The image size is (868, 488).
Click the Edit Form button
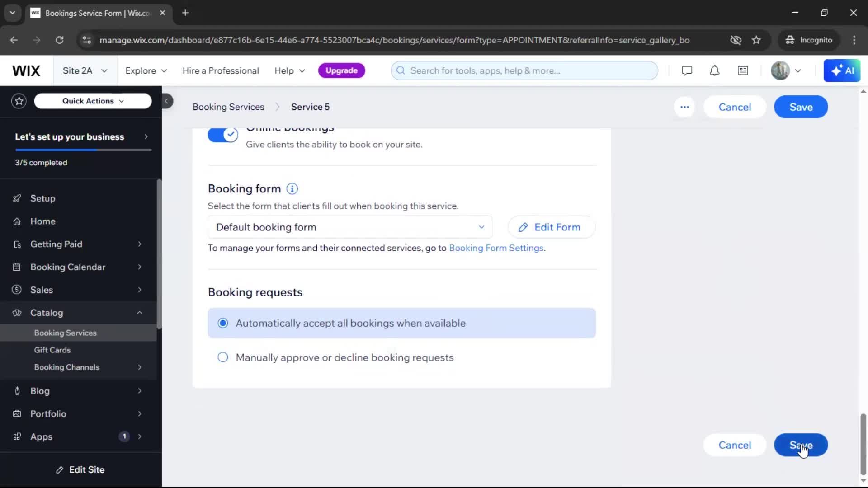click(x=552, y=227)
